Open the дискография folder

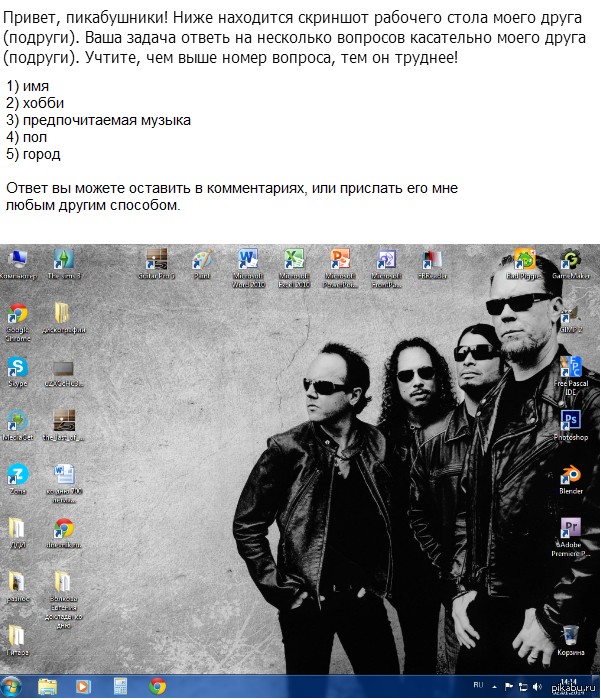(x=63, y=315)
